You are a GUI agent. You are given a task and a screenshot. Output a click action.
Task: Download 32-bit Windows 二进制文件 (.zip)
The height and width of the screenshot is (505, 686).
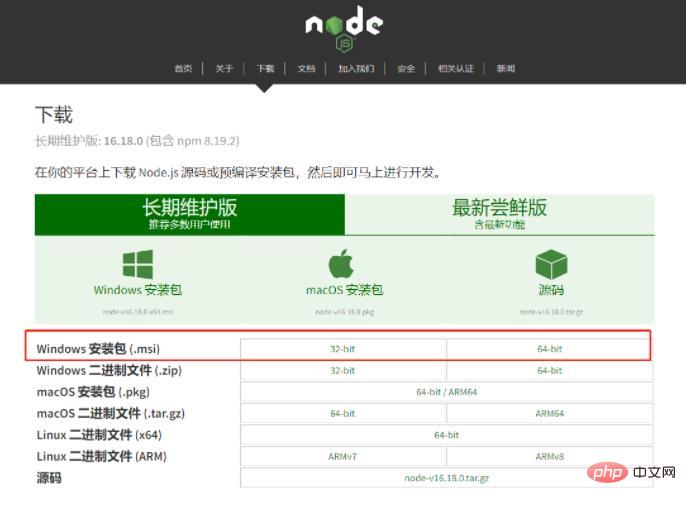(x=343, y=370)
